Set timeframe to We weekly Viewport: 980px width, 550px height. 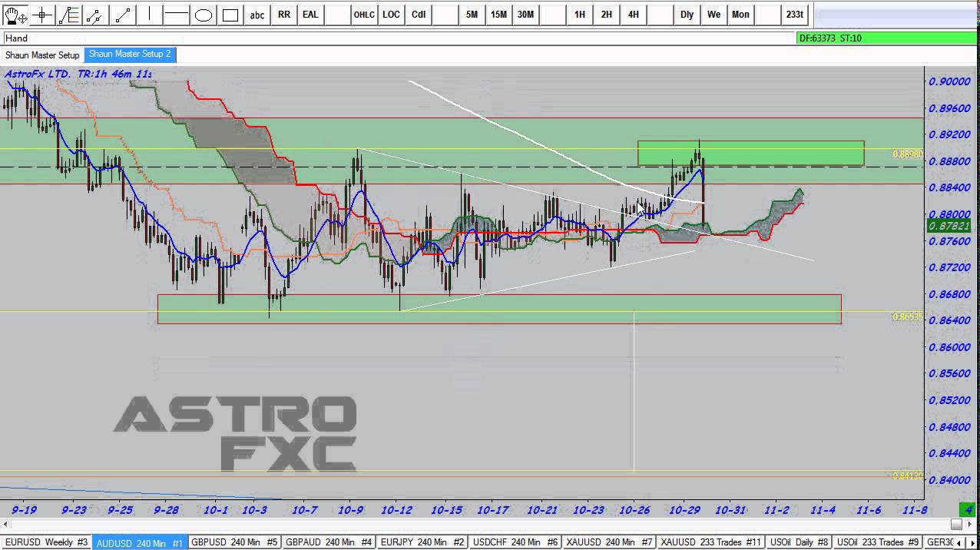click(714, 15)
